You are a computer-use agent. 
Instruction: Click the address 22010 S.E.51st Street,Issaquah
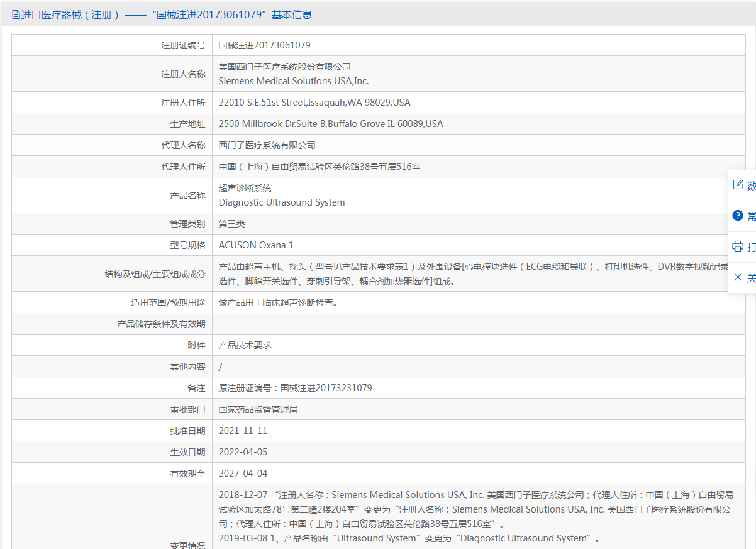coord(314,103)
